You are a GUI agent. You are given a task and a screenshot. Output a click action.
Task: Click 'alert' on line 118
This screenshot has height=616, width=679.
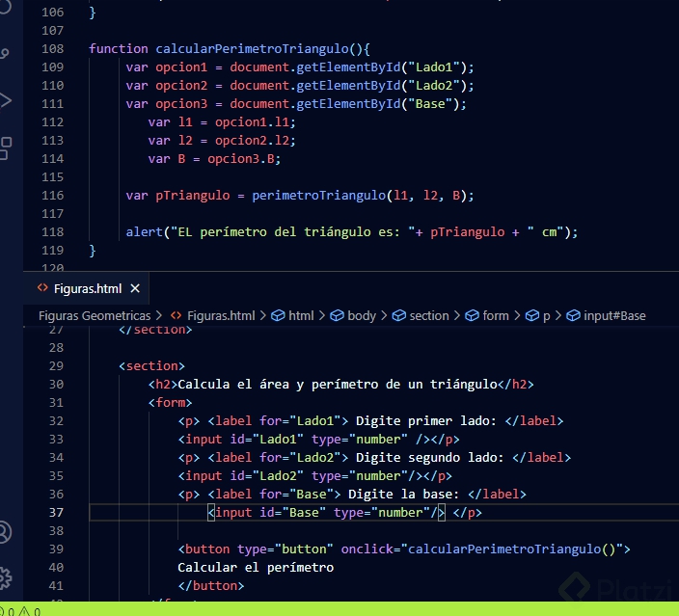click(x=145, y=232)
